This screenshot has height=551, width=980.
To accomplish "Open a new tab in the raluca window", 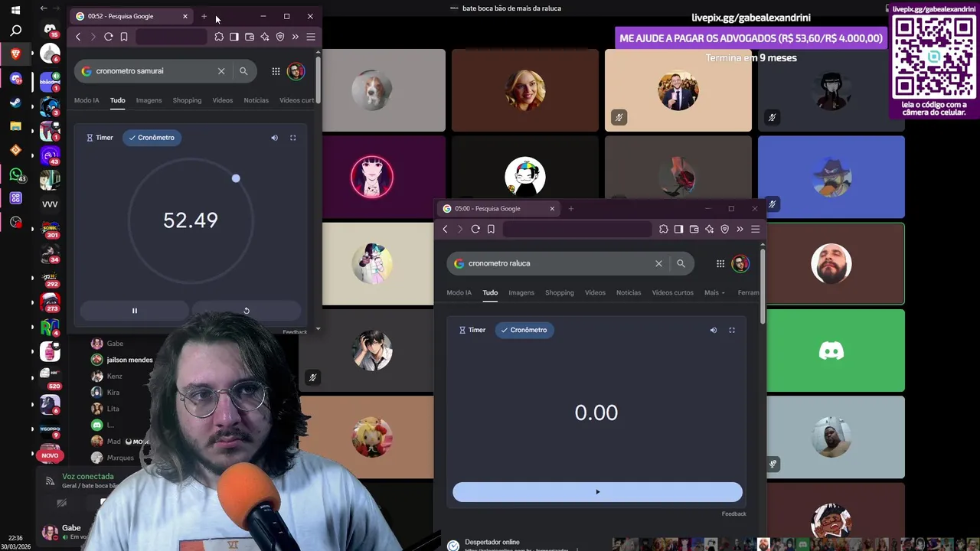I will (x=570, y=208).
